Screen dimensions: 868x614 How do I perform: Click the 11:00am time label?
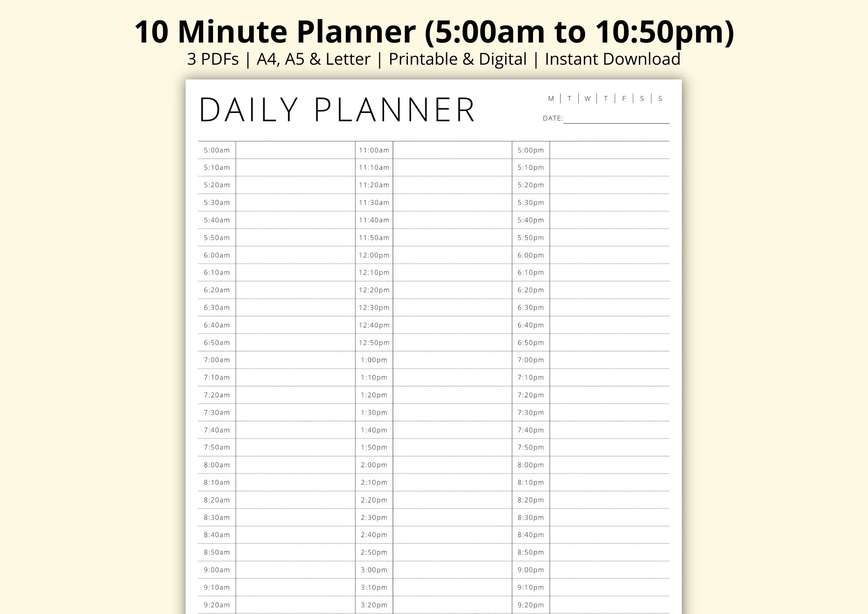374,150
